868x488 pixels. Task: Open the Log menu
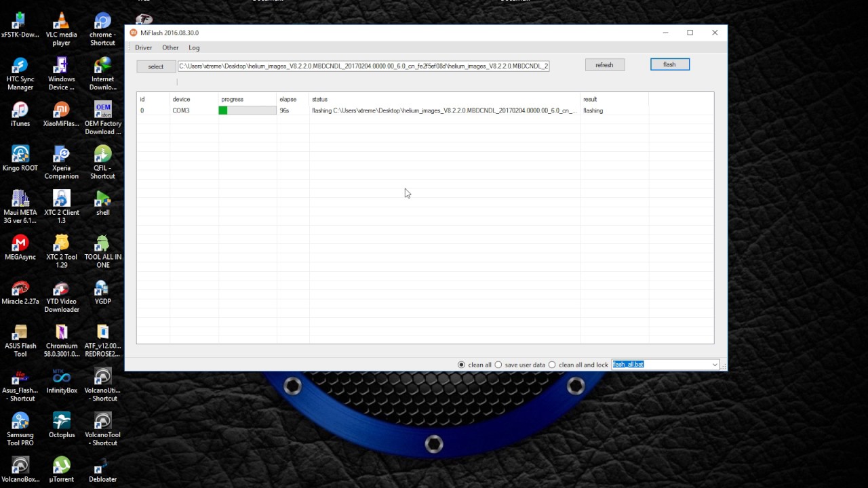tap(194, 47)
